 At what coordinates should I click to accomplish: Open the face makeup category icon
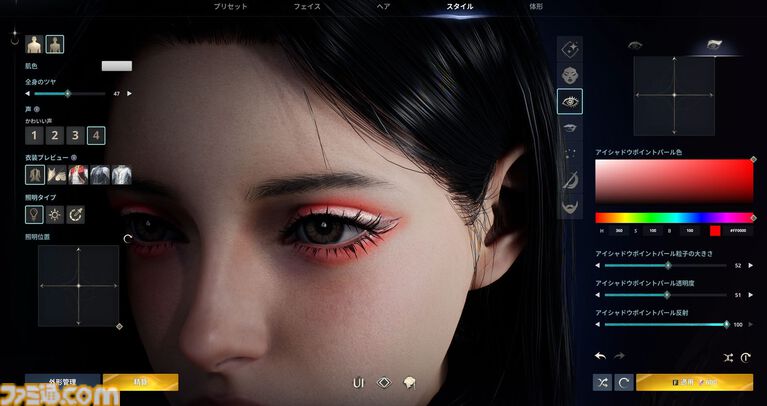570,75
